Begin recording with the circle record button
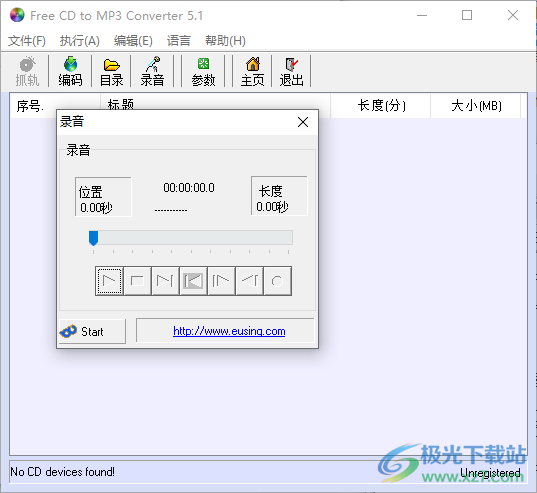This screenshot has width=537, height=493. point(277,281)
